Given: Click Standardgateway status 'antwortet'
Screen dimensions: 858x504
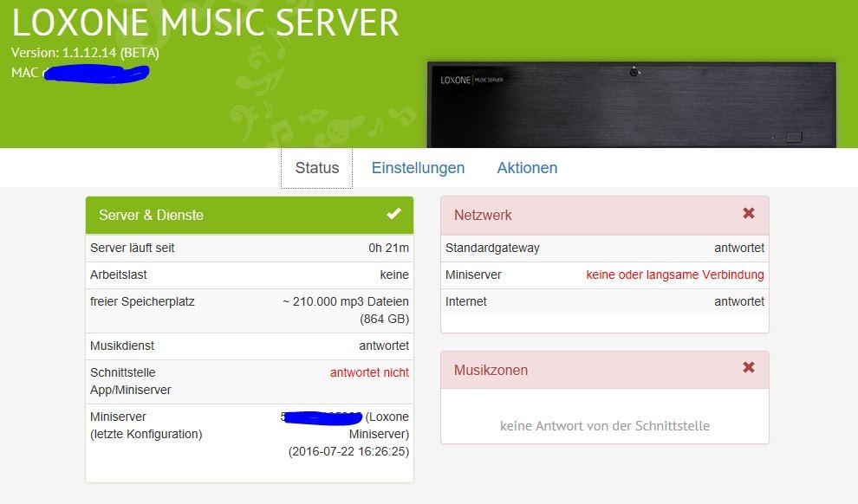Looking at the screenshot, I should [739, 248].
